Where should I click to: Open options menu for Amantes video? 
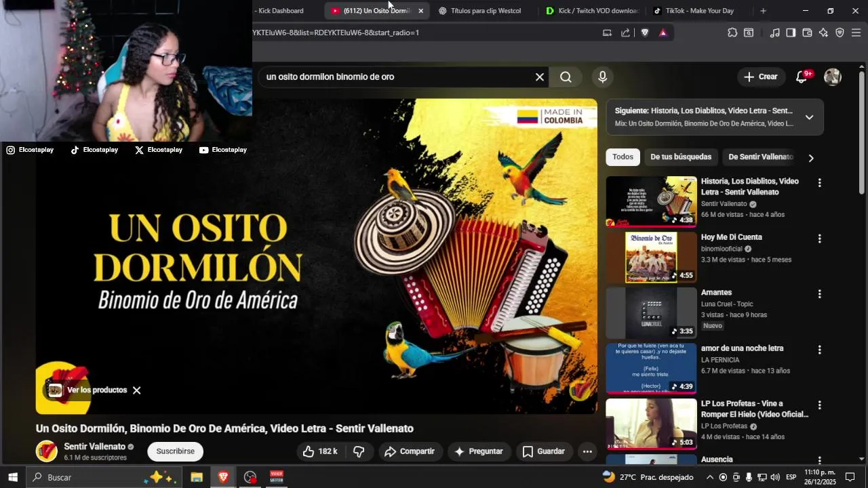coord(819,294)
